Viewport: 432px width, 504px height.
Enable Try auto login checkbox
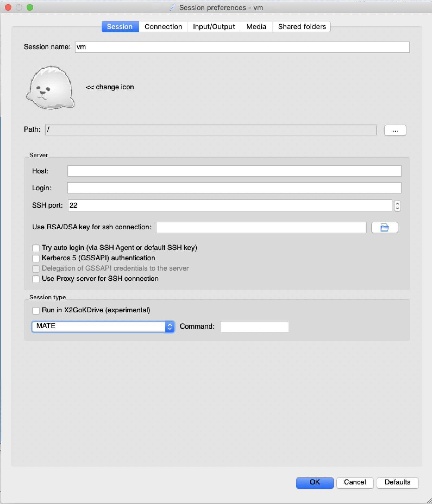coord(36,248)
